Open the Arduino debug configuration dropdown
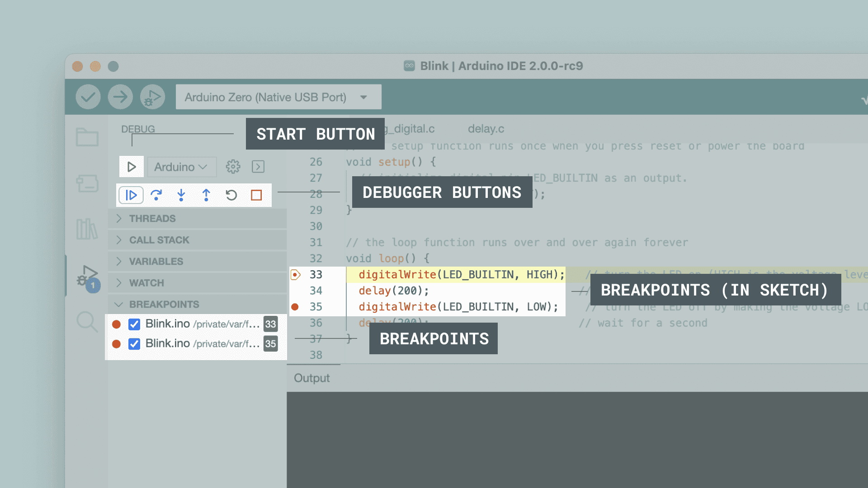Image resolution: width=868 pixels, height=488 pixels. pyautogui.click(x=181, y=167)
